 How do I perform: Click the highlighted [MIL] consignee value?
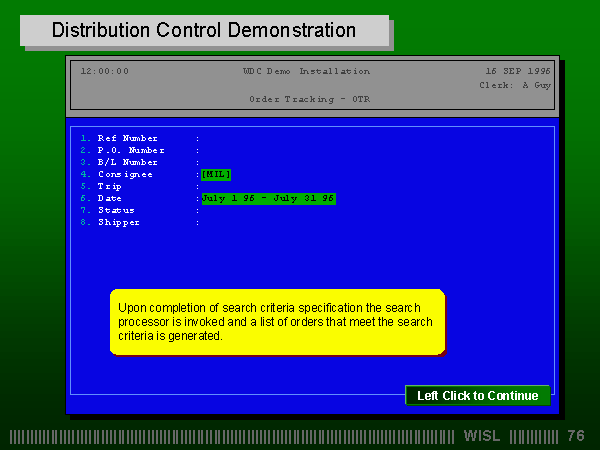coord(216,174)
